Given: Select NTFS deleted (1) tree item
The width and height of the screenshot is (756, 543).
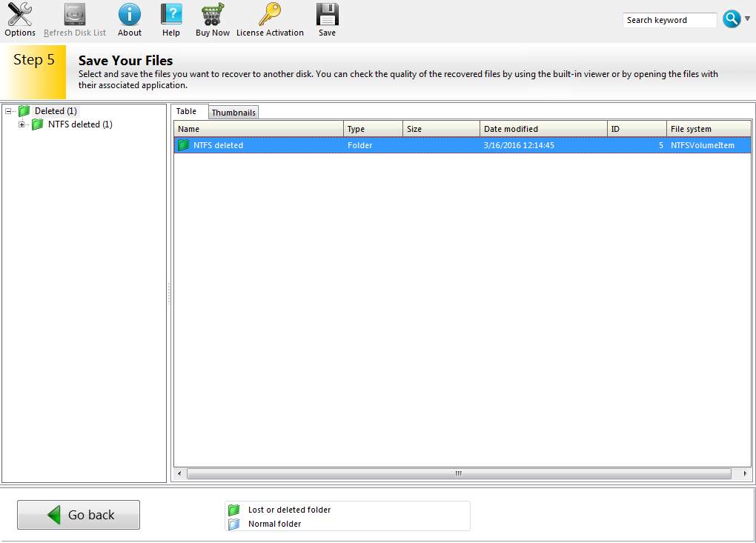Looking at the screenshot, I should tap(80, 124).
